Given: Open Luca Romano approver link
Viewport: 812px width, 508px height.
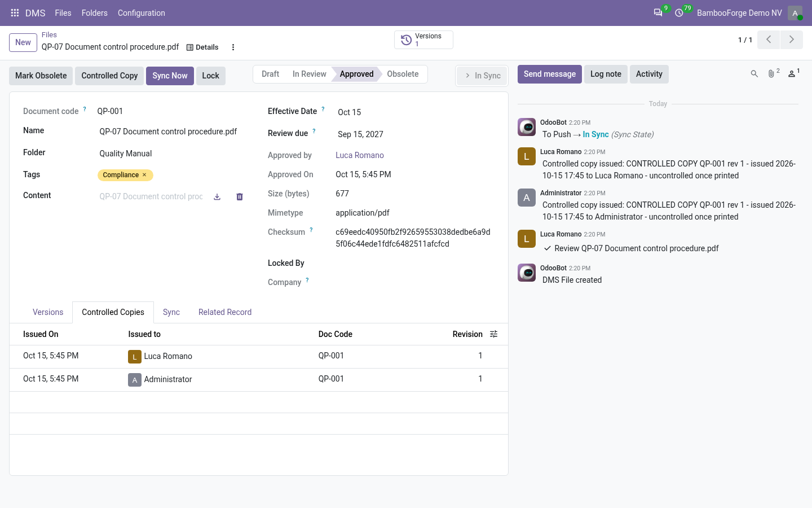Looking at the screenshot, I should pos(360,155).
